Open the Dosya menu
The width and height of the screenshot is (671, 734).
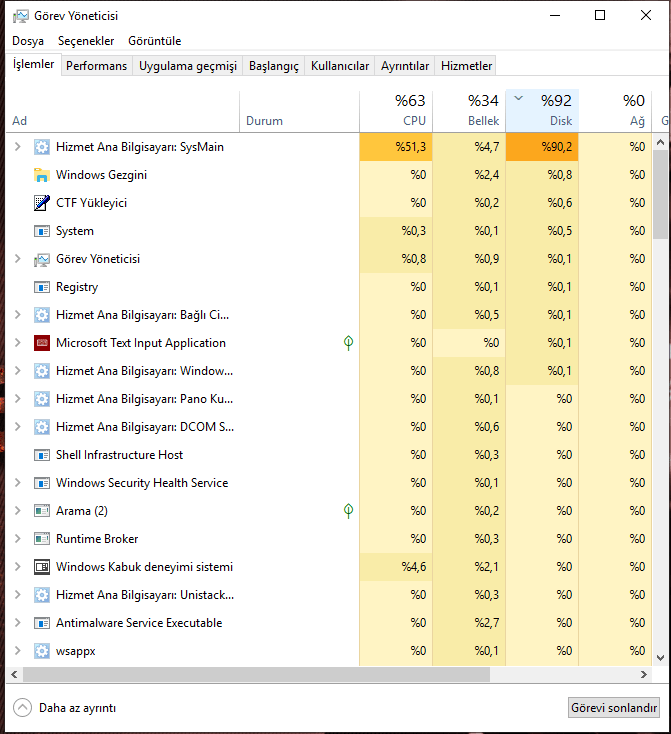(28, 41)
